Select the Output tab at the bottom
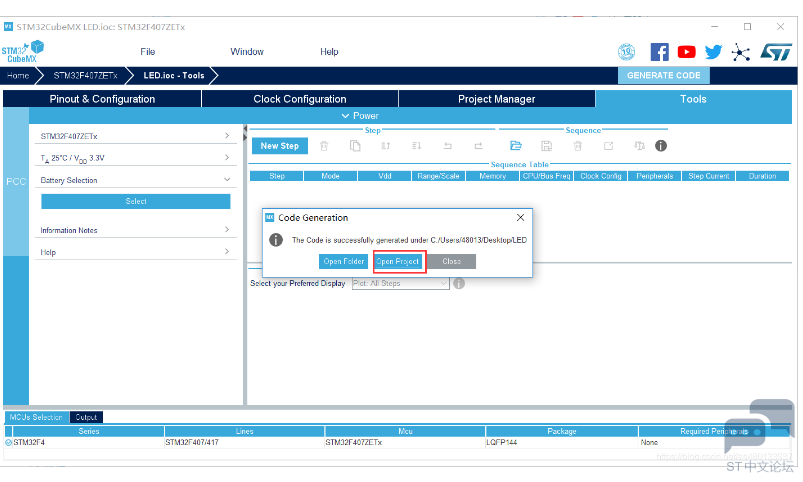The width and height of the screenshot is (803, 482). click(86, 417)
